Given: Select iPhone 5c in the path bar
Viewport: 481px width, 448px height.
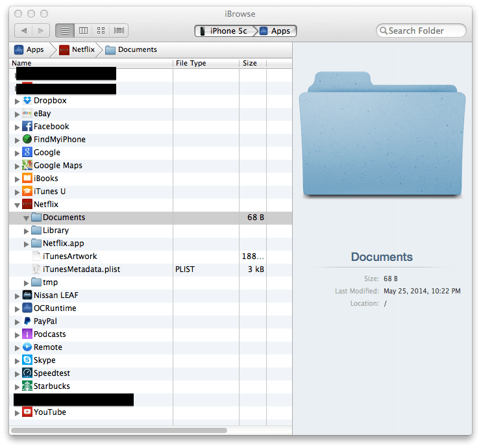Looking at the screenshot, I should (x=223, y=31).
